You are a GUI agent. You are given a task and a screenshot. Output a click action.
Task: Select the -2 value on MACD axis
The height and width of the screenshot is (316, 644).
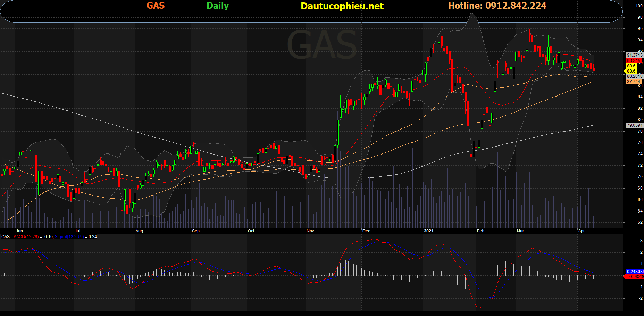point(641,298)
